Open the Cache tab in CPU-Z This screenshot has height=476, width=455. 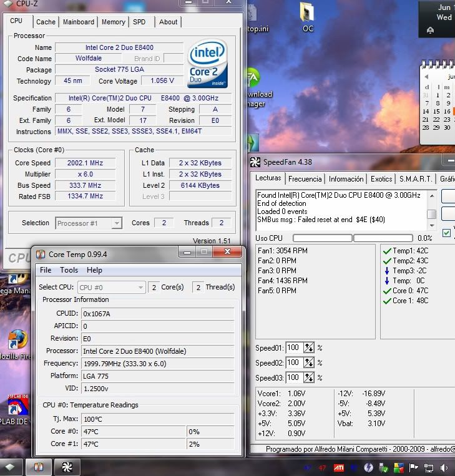46,22
